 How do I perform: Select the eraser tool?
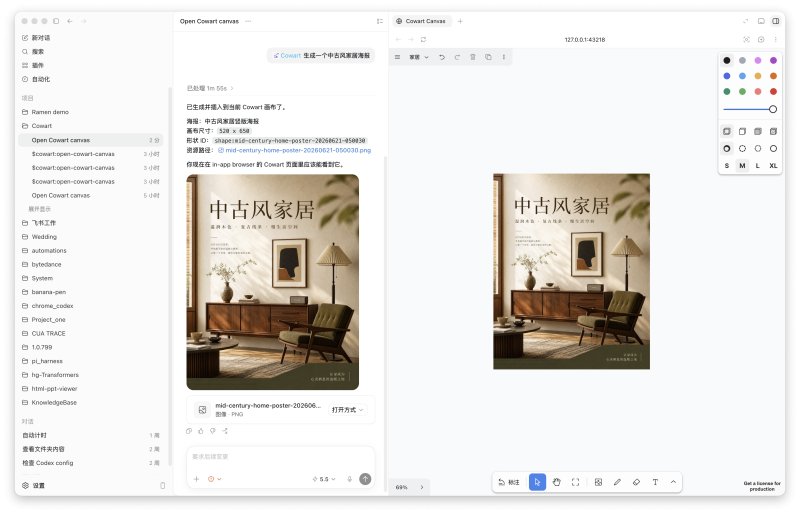point(636,482)
